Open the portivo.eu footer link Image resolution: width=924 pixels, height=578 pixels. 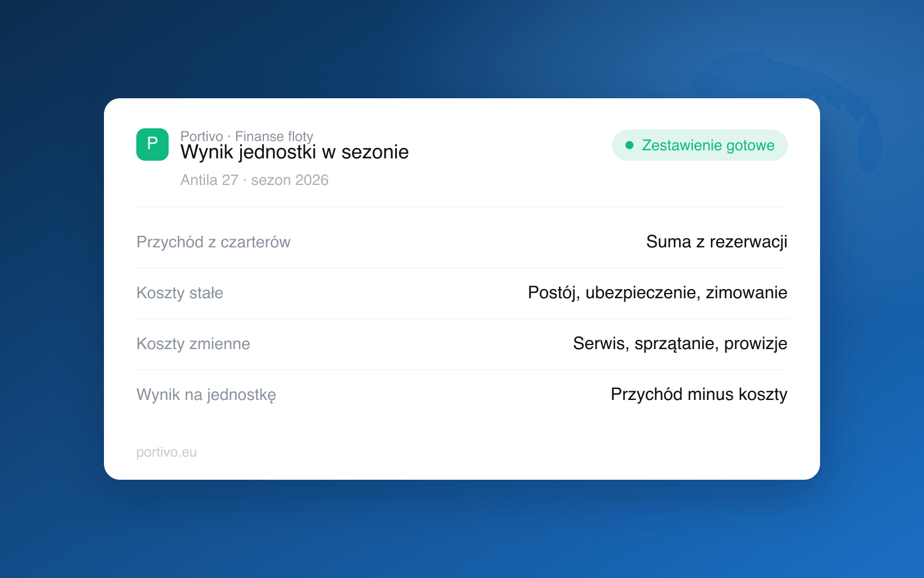tap(166, 452)
